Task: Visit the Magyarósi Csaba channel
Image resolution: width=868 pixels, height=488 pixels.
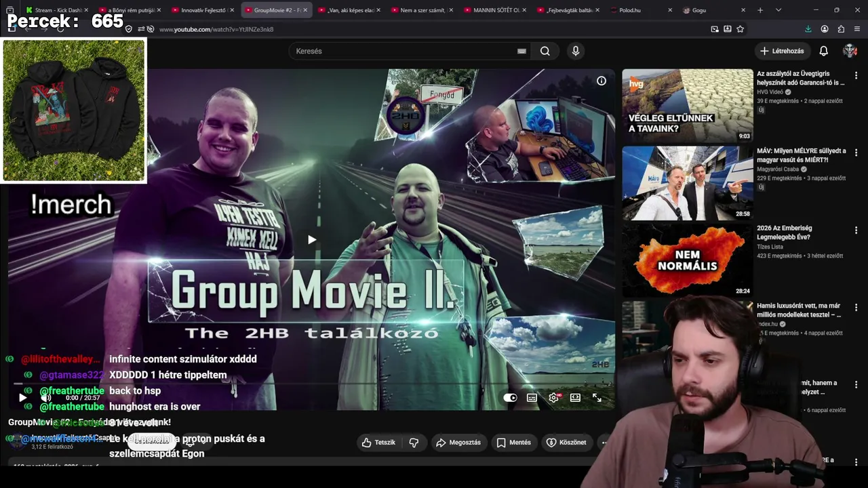Action: click(x=778, y=169)
